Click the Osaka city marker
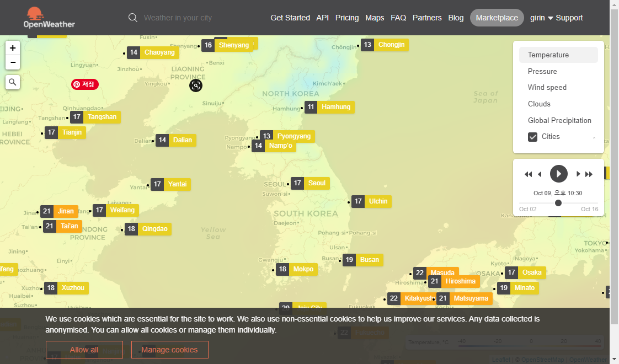 pyautogui.click(x=525, y=272)
